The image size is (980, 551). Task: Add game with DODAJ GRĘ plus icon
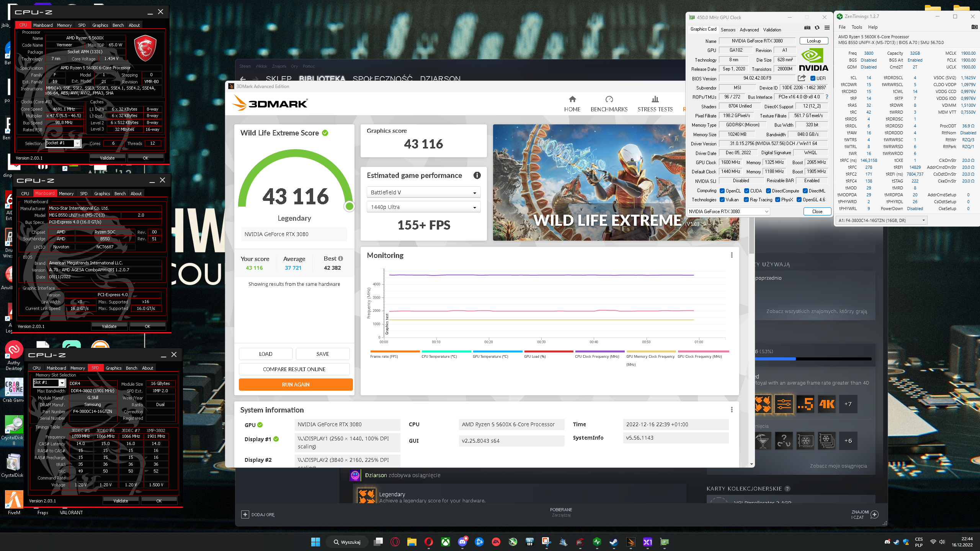(245, 515)
